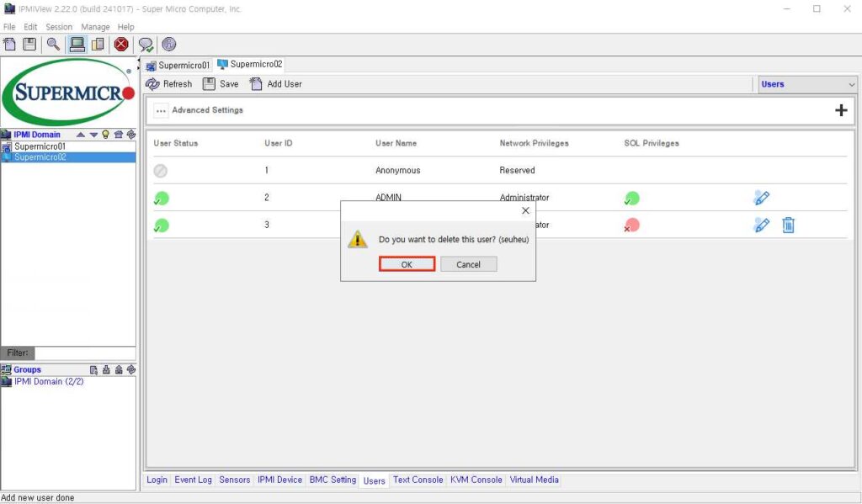Screen dimensions: 862x504
Task: Click the 'Reserved' network privileges cell
Action: pos(517,170)
